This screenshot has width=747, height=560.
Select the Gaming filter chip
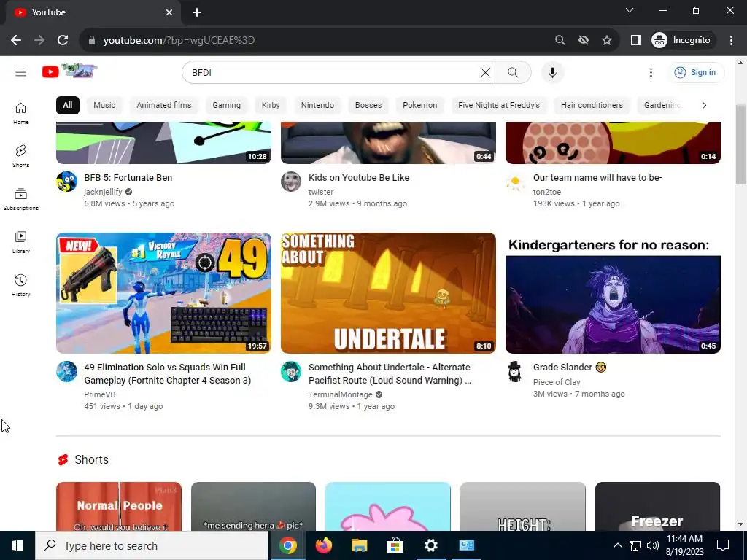point(226,105)
